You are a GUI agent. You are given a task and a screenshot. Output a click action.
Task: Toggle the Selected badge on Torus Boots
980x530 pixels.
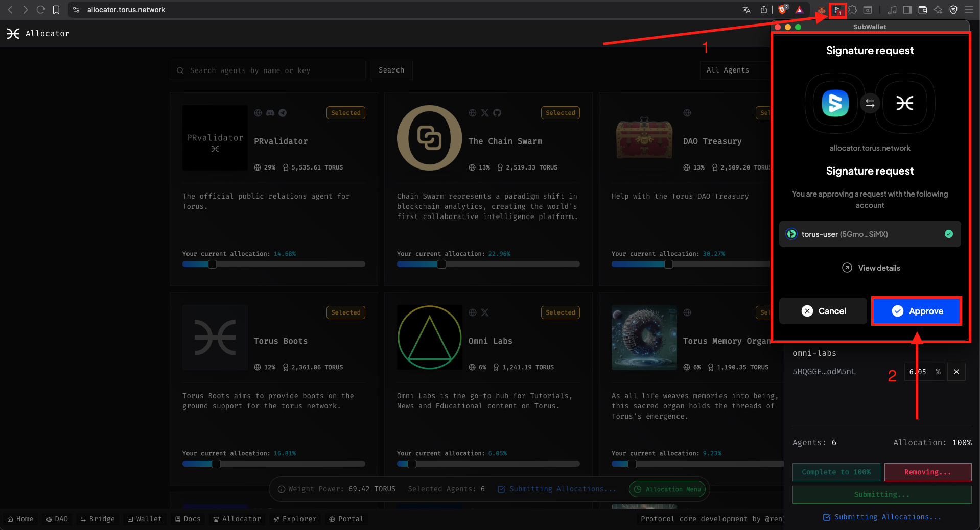tap(345, 312)
